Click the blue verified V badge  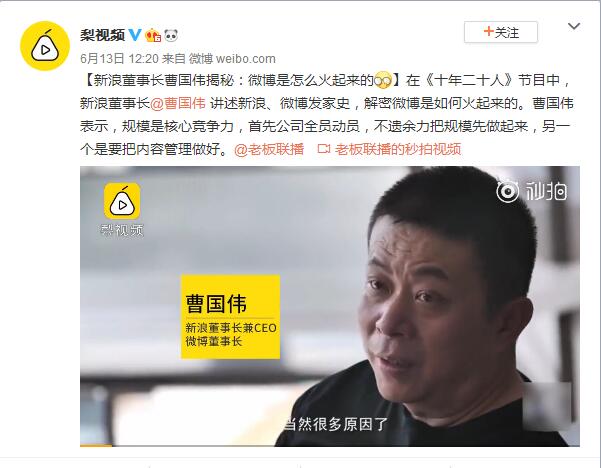coord(135,35)
